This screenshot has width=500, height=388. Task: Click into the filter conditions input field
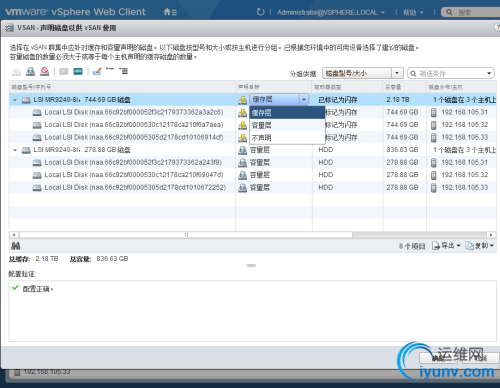[451, 73]
